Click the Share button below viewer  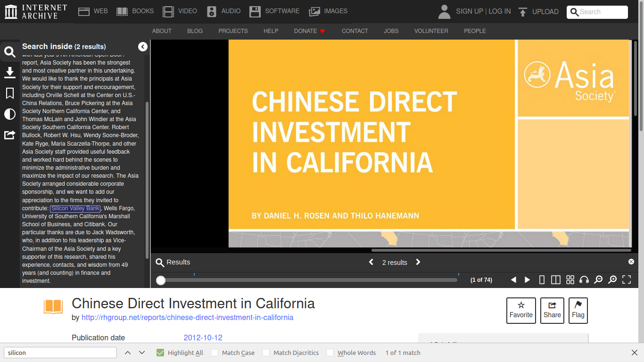click(x=552, y=311)
